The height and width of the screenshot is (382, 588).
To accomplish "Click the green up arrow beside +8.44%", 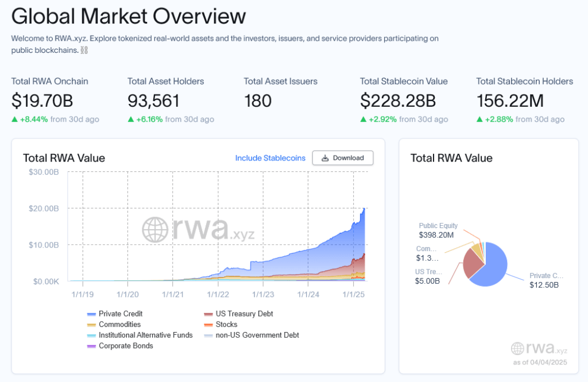I will point(15,119).
